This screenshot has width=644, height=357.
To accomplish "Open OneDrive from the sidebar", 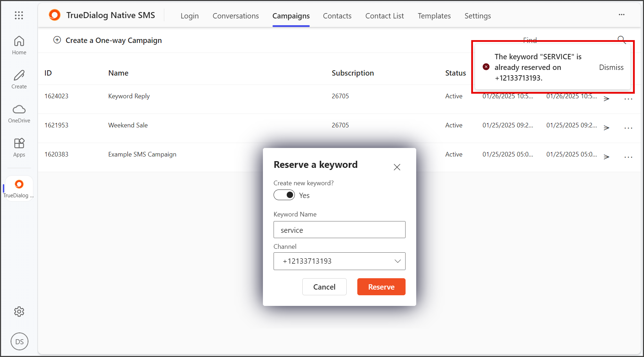I will coord(19,114).
